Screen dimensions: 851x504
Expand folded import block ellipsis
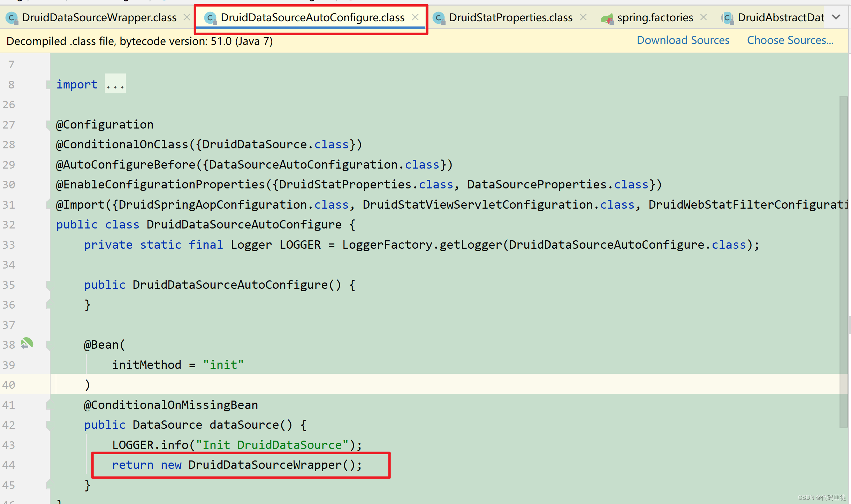point(115,84)
